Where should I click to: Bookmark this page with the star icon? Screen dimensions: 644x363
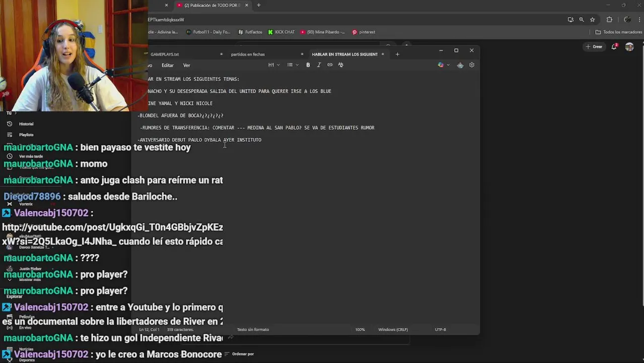point(593,20)
